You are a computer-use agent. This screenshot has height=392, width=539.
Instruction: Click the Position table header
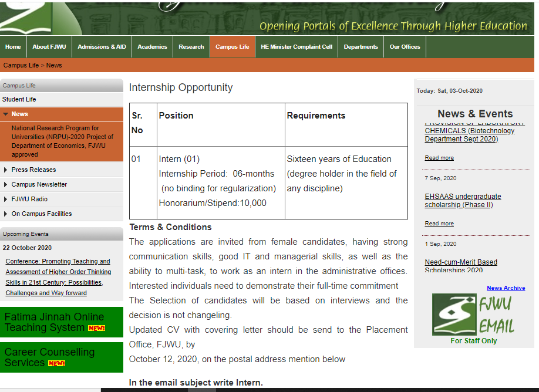(x=176, y=116)
